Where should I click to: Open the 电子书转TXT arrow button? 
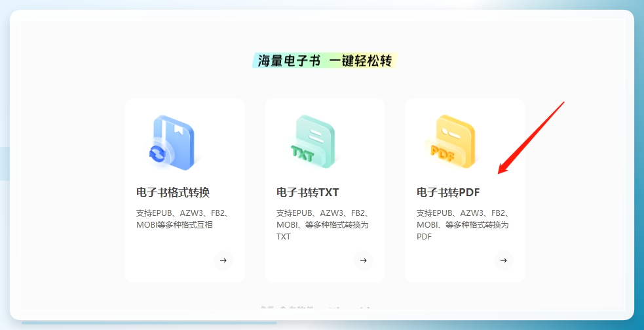point(364,260)
